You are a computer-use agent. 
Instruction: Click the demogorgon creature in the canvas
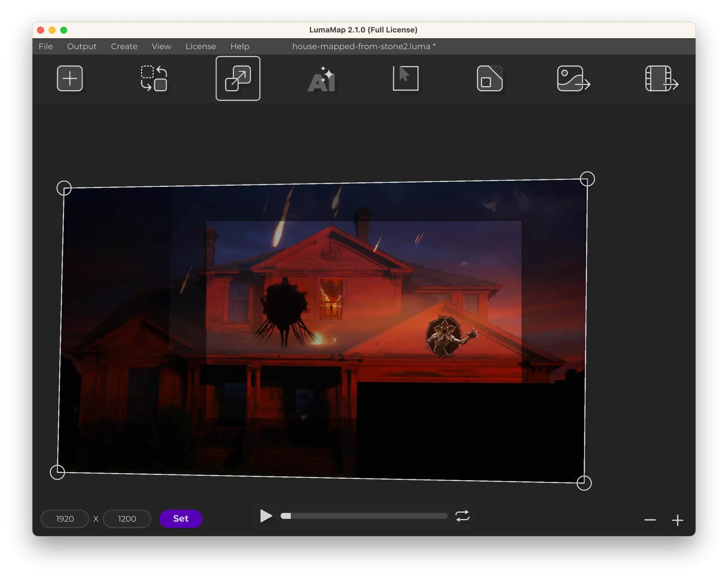[451, 336]
